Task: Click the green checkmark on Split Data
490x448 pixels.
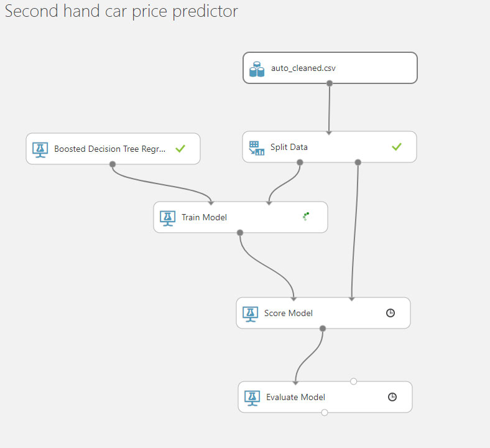Action: click(397, 147)
